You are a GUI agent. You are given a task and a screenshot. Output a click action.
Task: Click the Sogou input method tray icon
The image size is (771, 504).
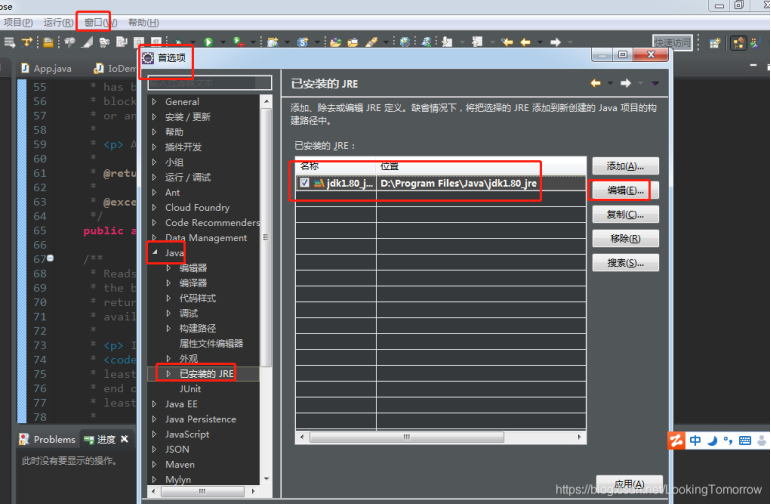[677, 440]
